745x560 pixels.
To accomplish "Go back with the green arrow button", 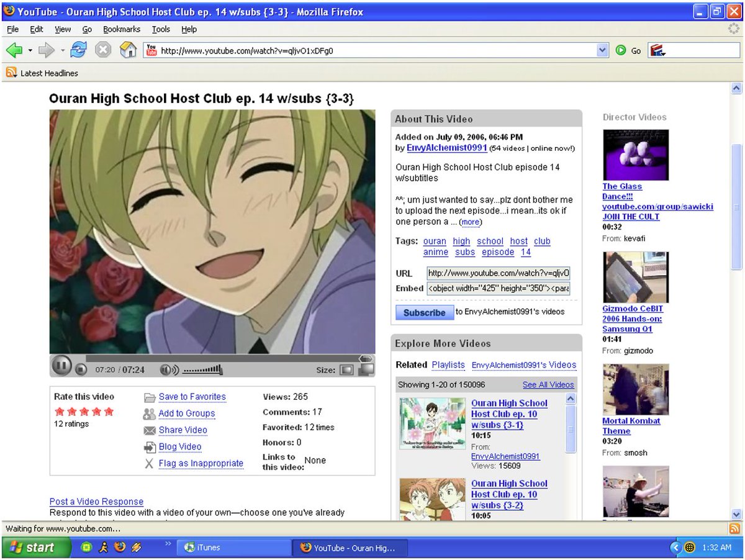I will pyautogui.click(x=14, y=50).
